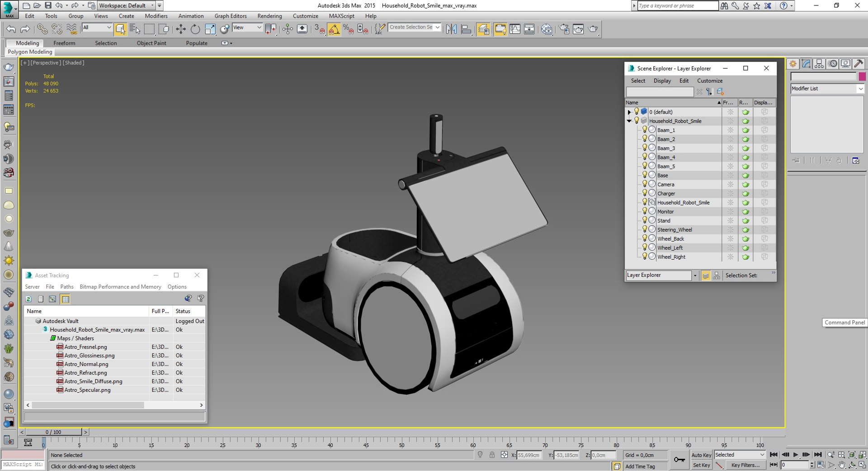Viewport: 868px width, 471px height.
Task: Click the time slider at 0 / 100
Action: pyautogui.click(x=53, y=432)
